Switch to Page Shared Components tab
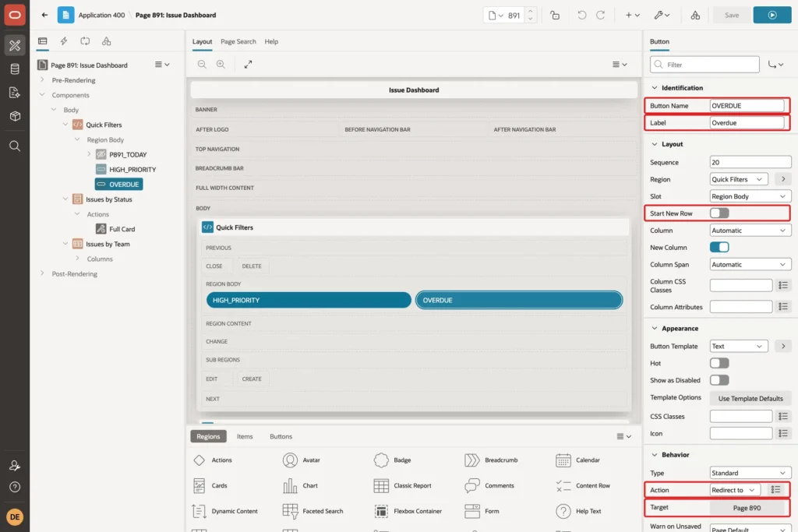The height and width of the screenshot is (532, 798). [106, 41]
